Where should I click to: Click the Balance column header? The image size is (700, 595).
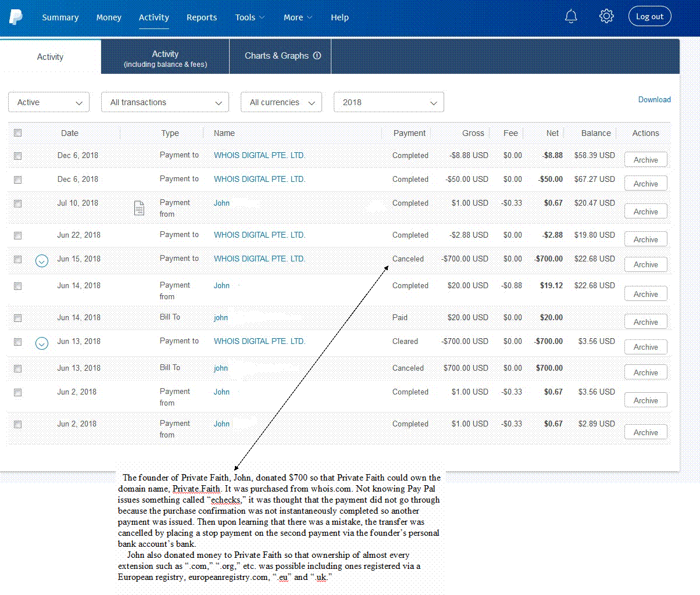(596, 133)
